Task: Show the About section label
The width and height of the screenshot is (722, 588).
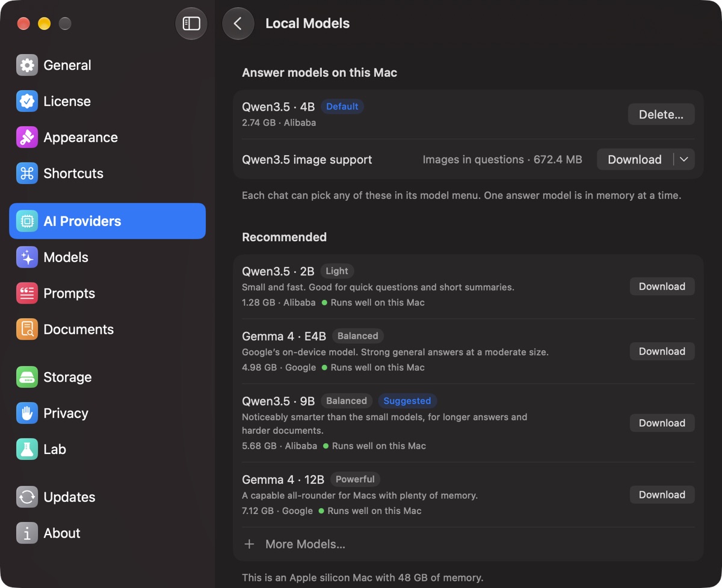Action: coord(62,533)
